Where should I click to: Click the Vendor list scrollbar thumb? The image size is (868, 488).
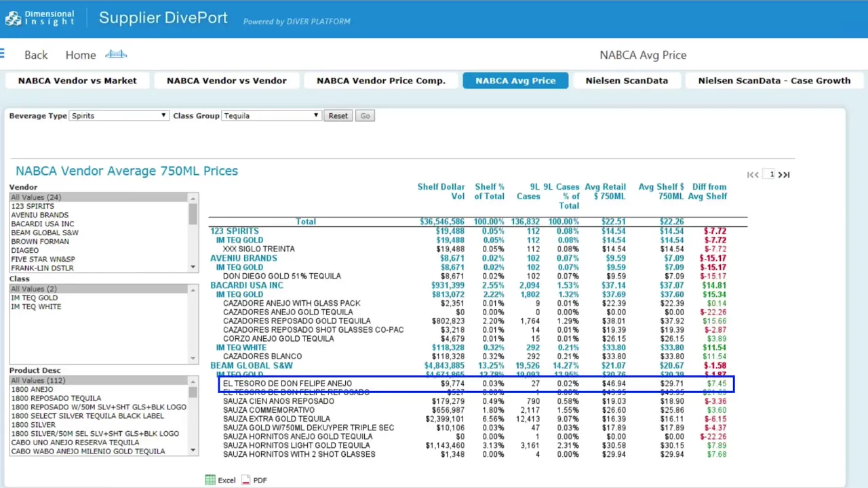point(193,213)
